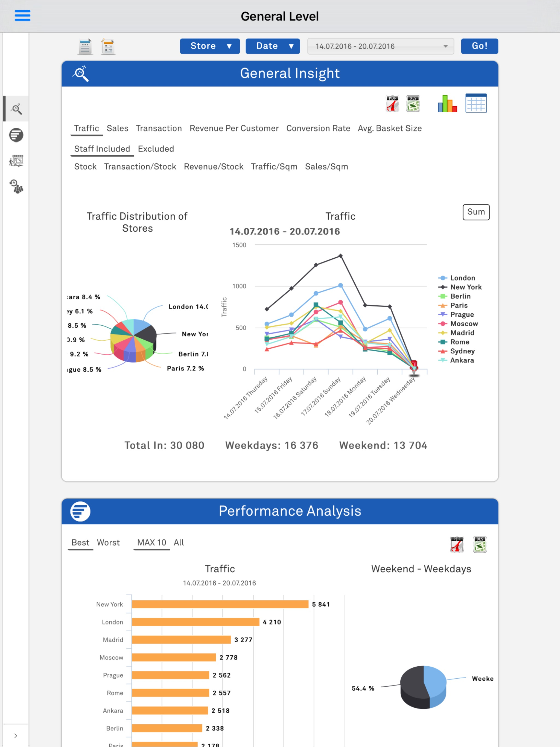Screen dimensions: 560x747
Task: Toggle Sydney series in legend
Action: pos(456,351)
